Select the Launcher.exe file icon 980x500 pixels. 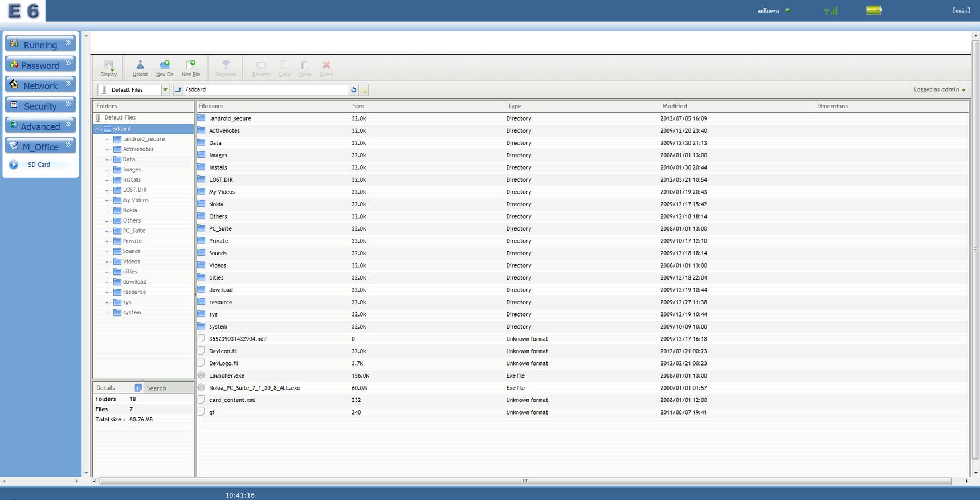[x=201, y=375]
